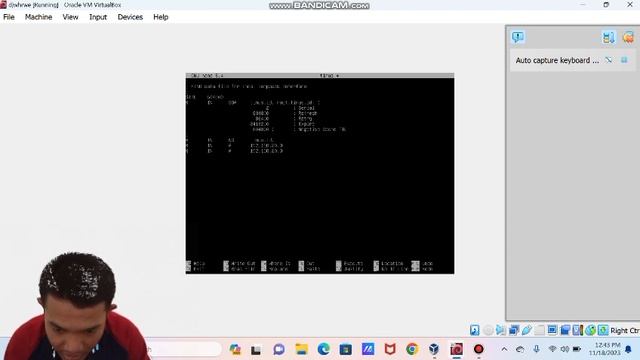Open the View menu

[70, 17]
